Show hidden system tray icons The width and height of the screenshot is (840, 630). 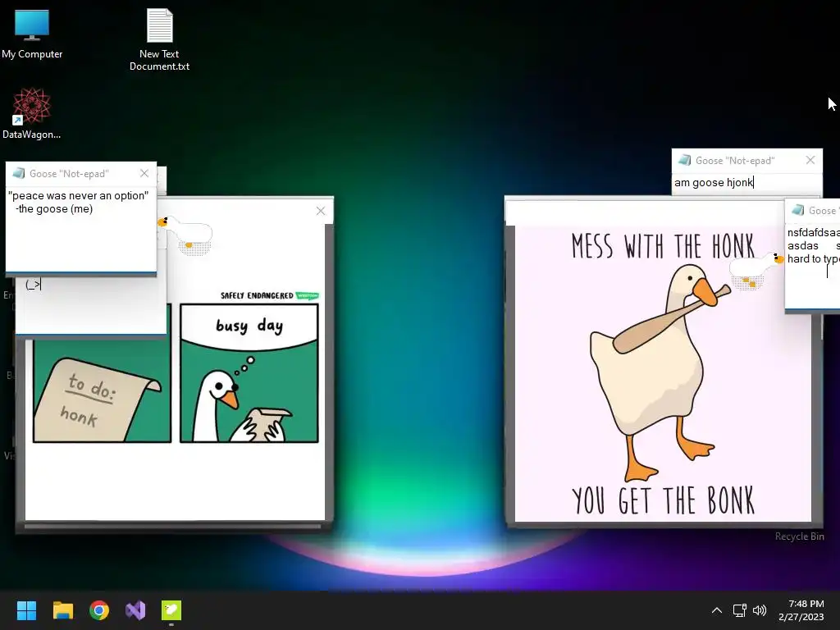pyautogui.click(x=717, y=610)
